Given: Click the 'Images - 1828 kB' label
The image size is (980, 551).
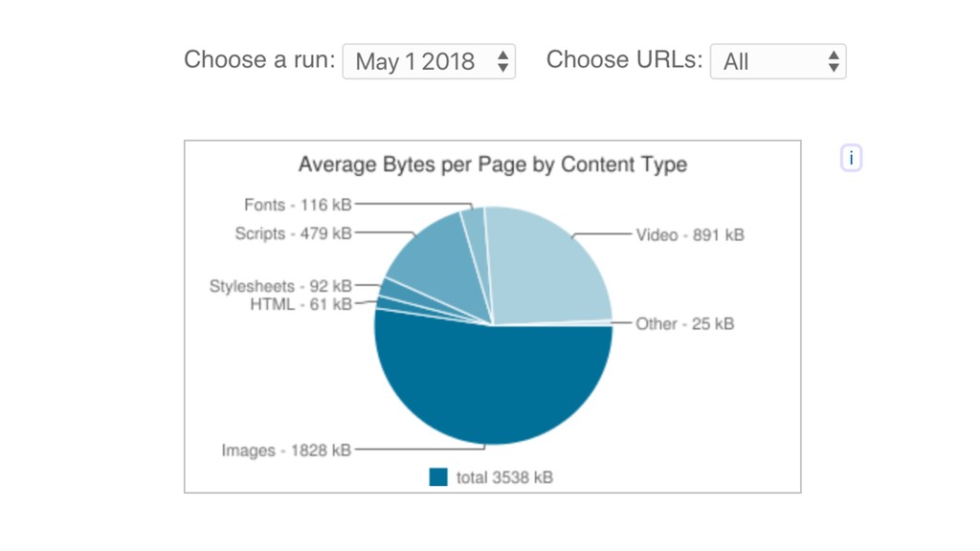Looking at the screenshot, I should [x=286, y=451].
